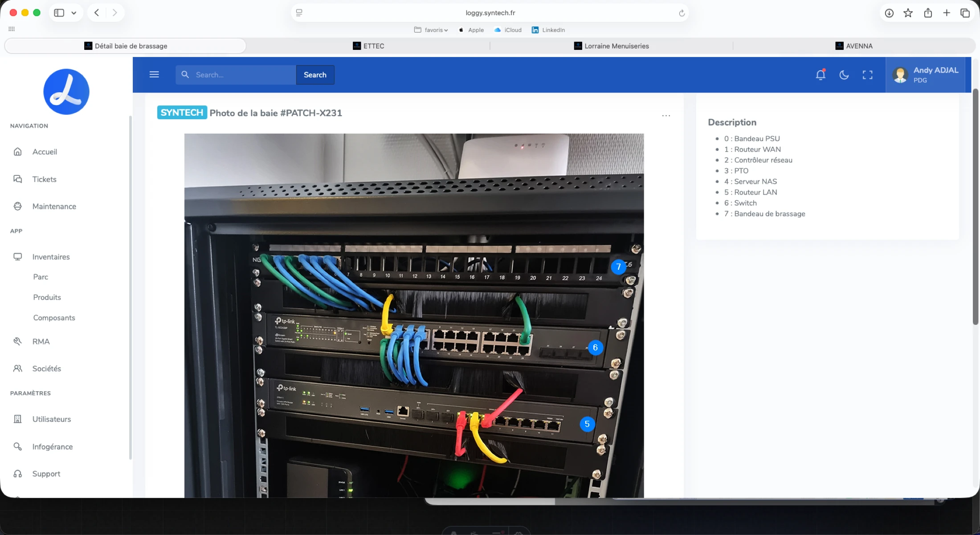Viewport: 980px width, 535px height.
Task: Click the apps grid icon below window controls
Action: (12, 29)
